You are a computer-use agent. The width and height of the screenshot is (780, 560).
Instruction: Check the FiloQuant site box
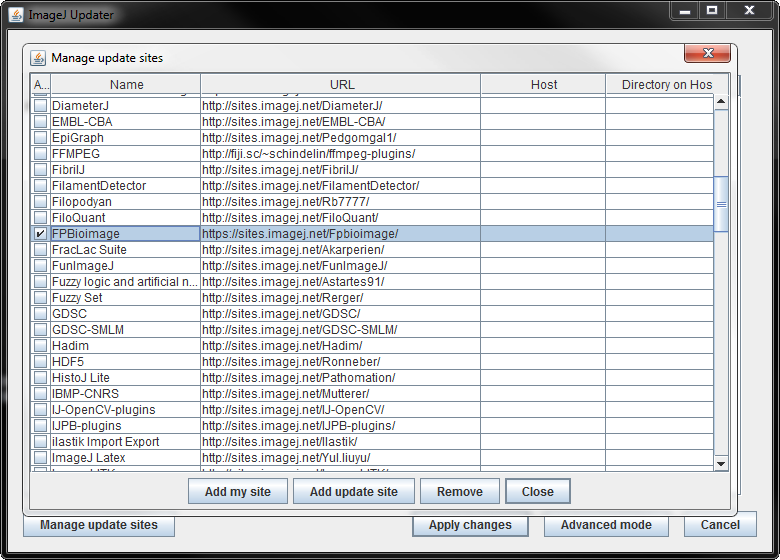tap(40, 218)
